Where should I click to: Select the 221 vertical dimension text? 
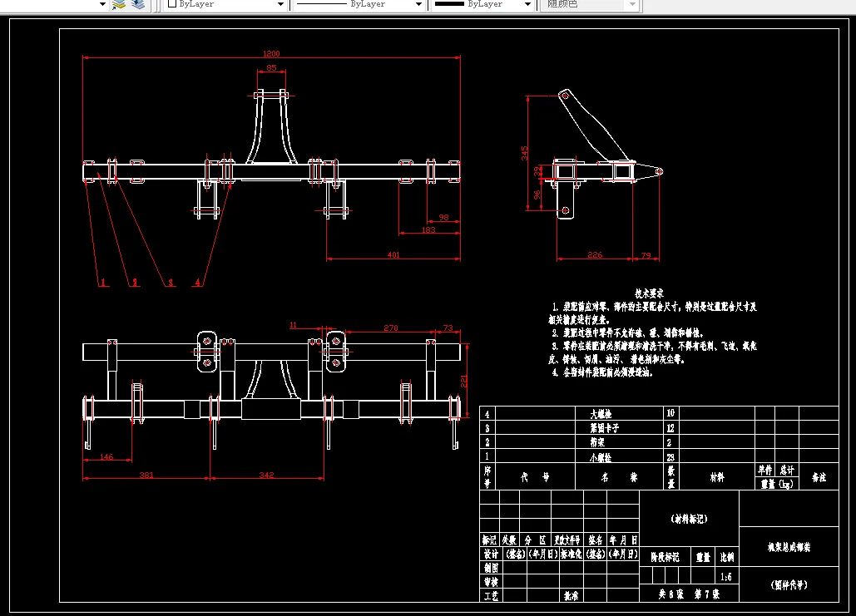(464, 381)
